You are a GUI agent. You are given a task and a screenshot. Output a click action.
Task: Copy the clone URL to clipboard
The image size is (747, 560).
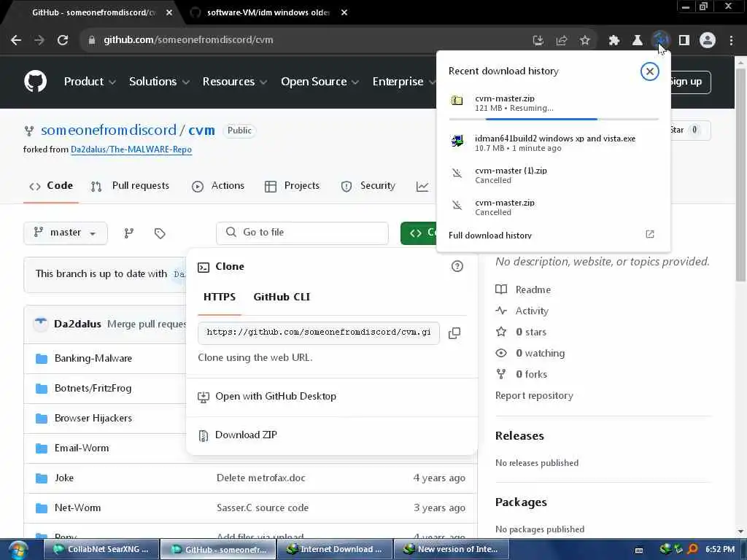coord(454,332)
